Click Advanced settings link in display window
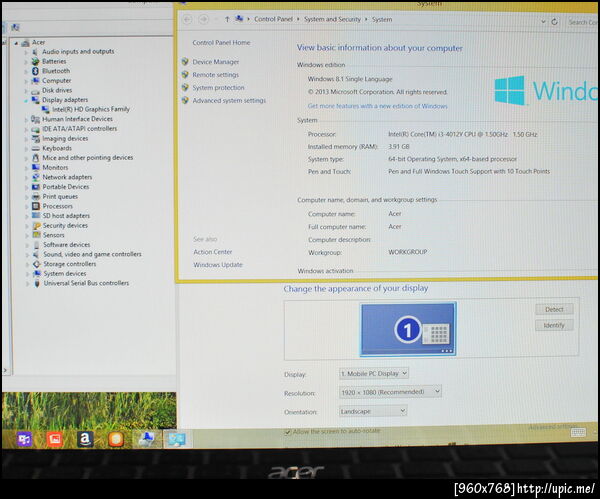Viewport: 600px width, 499px height. pos(552,427)
